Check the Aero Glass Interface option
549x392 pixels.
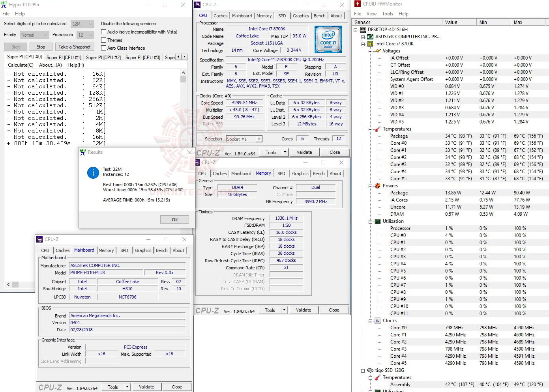[104, 48]
